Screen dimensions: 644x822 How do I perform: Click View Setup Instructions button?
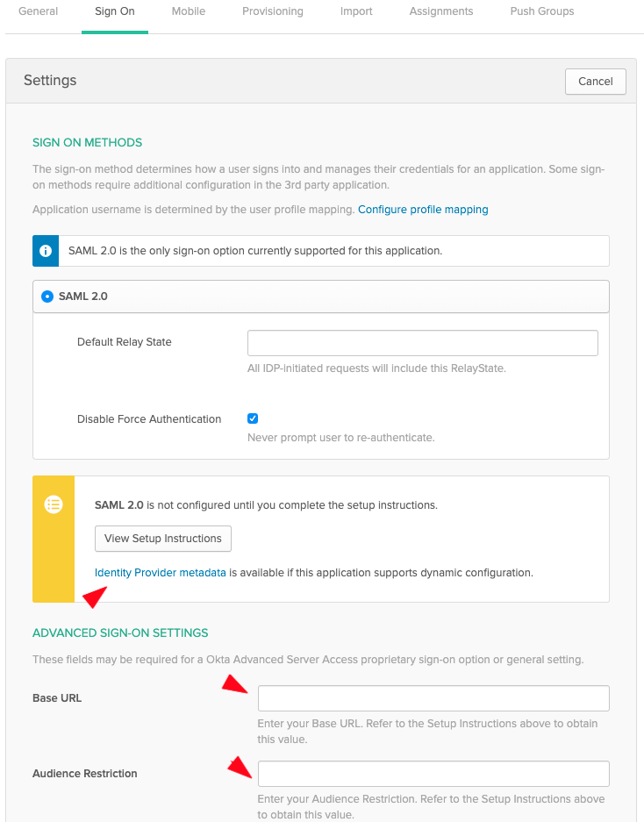(x=163, y=538)
